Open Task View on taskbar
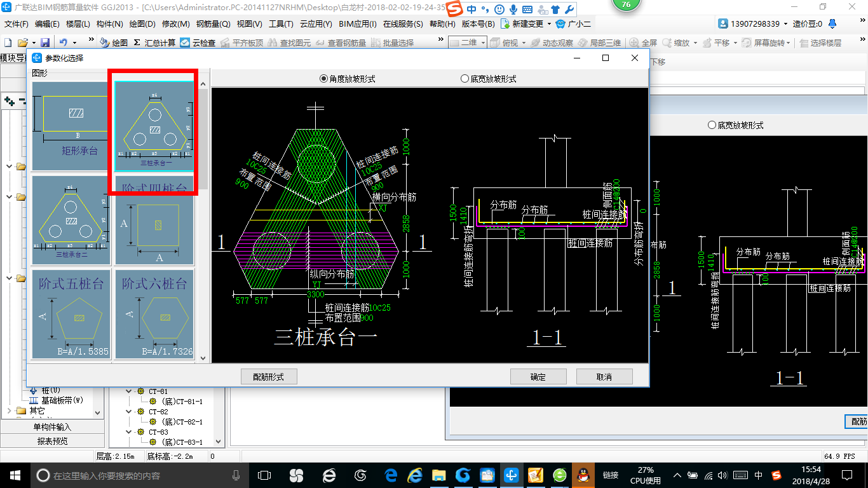Image resolution: width=868 pixels, height=488 pixels. [x=264, y=475]
